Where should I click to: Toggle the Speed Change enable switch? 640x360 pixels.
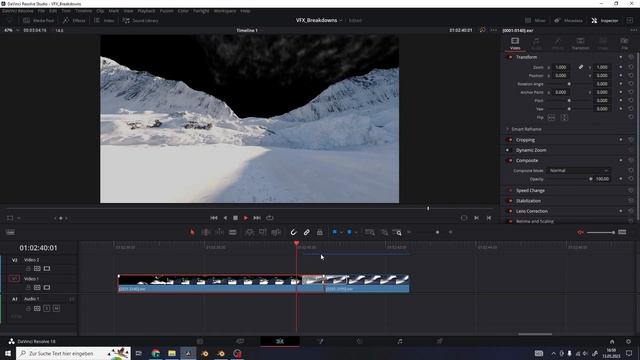pos(510,191)
